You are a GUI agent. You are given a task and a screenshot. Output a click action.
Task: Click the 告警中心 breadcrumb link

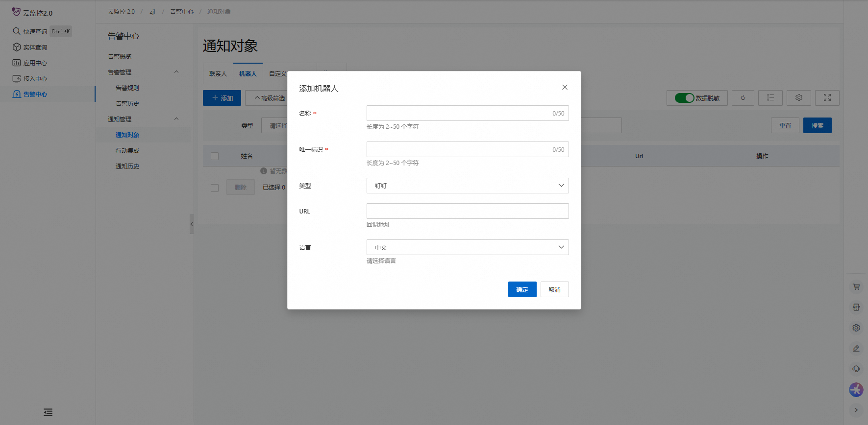click(x=182, y=12)
